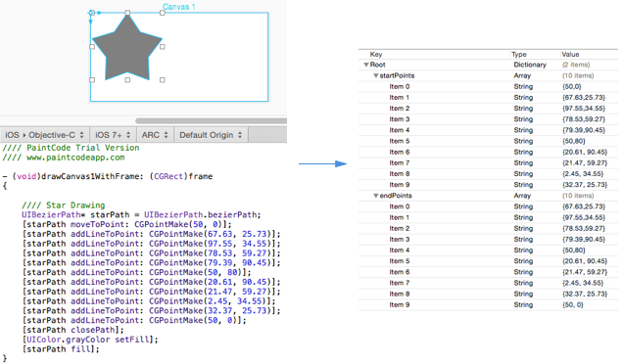Image resolution: width=623 pixels, height=364 pixels.
Task: Collapse the endPoints array disclosure triangle
Action: (x=375, y=196)
